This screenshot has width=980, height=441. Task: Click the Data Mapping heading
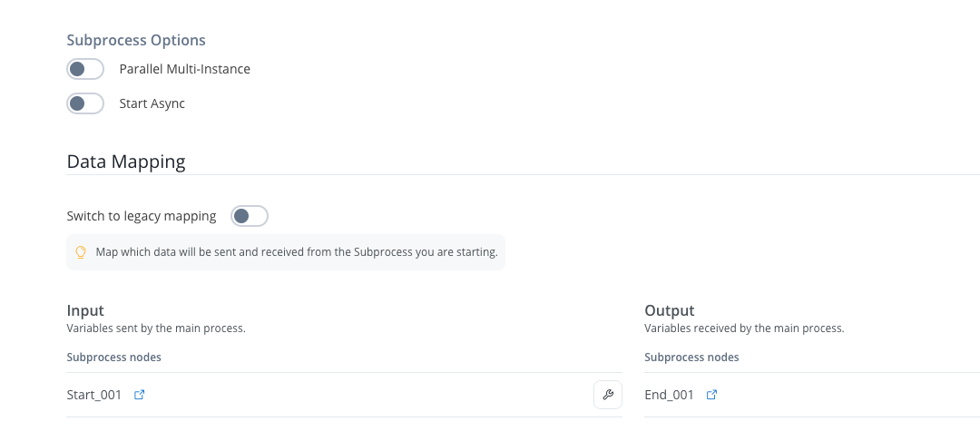(x=126, y=162)
